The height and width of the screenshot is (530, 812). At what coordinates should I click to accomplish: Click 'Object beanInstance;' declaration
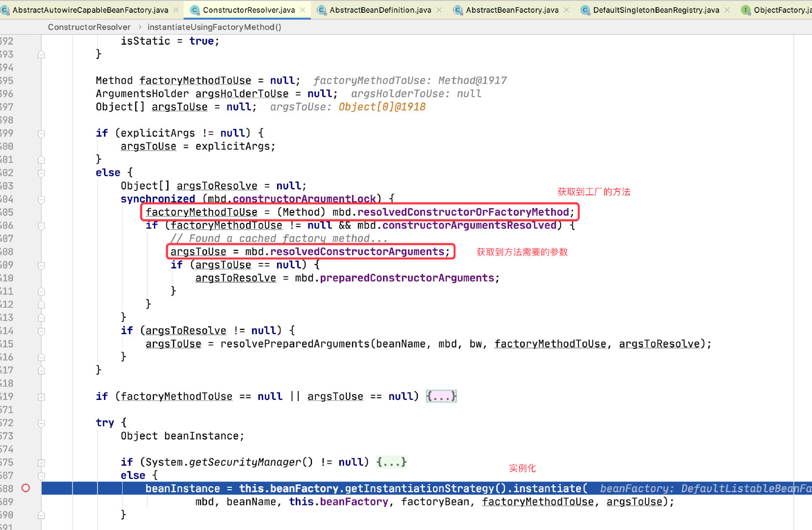point(182,436)
